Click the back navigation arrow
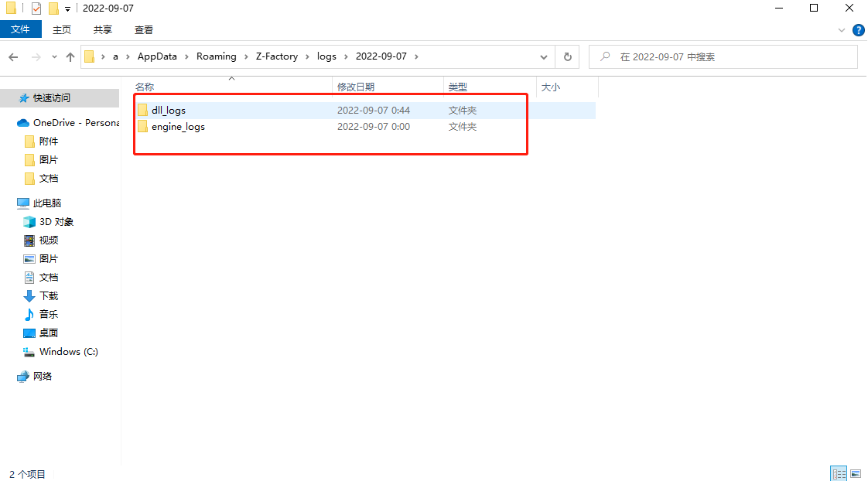868x481 pixels. [x=13, y=57]
